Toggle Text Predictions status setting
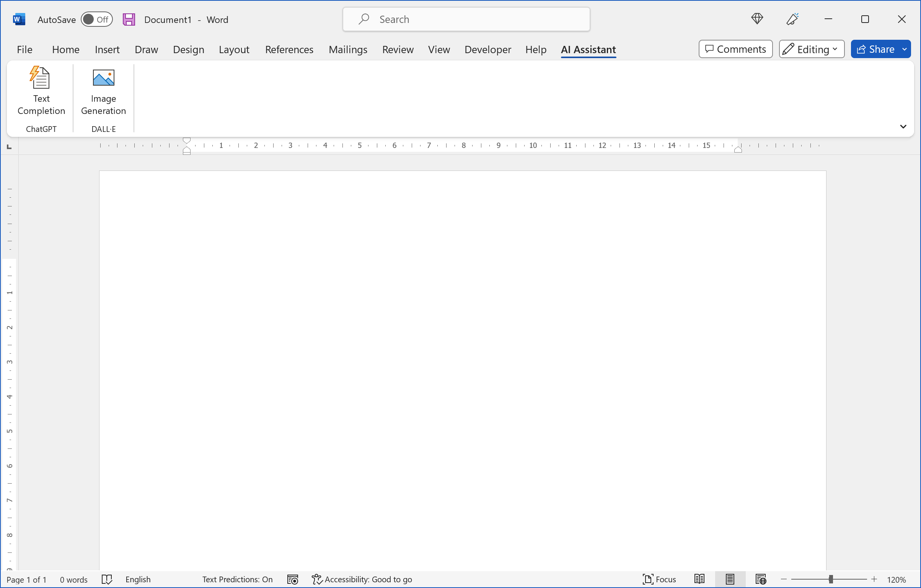 237,580
